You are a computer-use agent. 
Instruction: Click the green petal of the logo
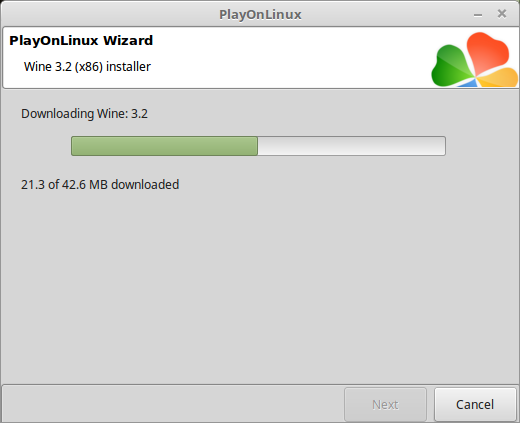tap(452, 66)
